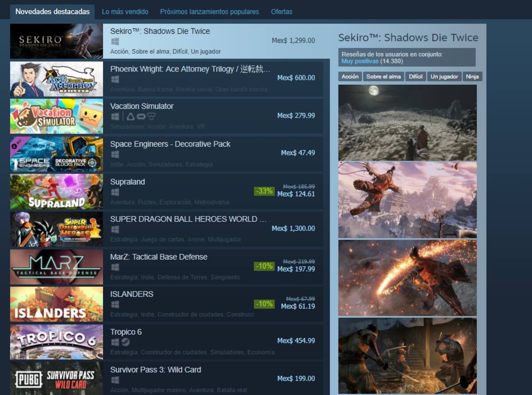Screen dimensions: 532x395
Task: Open Phoenix Wright Ace Attorney capsule image
Action: tap(56, 79)
